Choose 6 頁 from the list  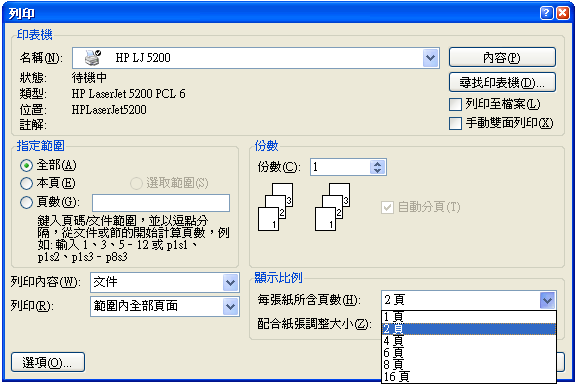[x=469, y=353]
